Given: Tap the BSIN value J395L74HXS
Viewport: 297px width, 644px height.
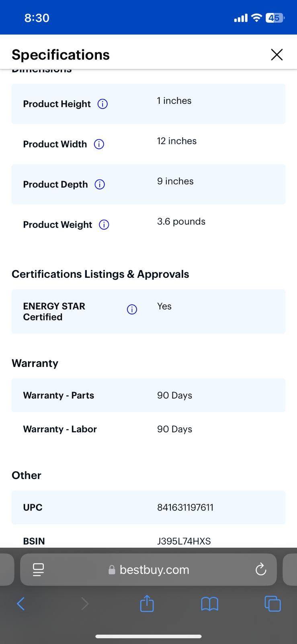Looking at the screenshot, I should (x=184, y=541).
